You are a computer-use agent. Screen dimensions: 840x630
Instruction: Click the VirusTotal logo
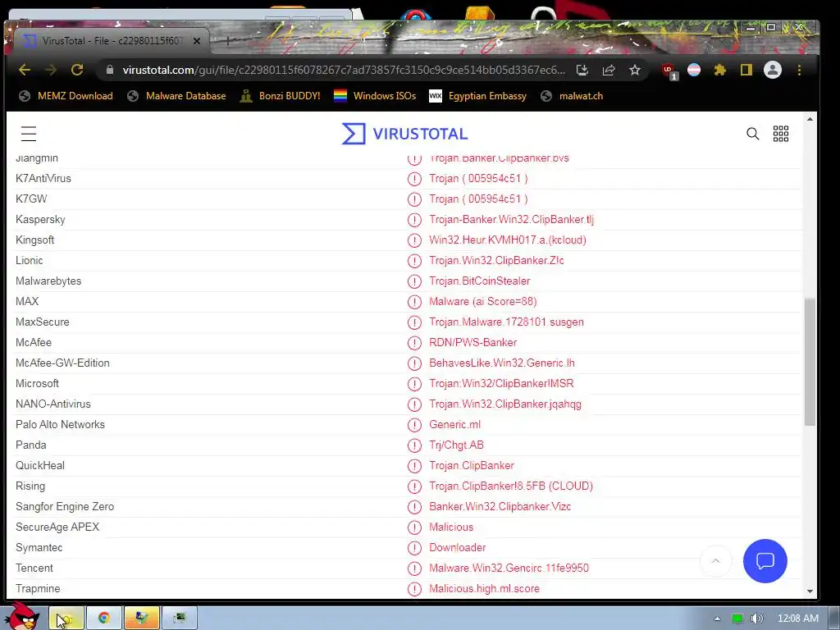pyautogui.click(x=405, y=134)
